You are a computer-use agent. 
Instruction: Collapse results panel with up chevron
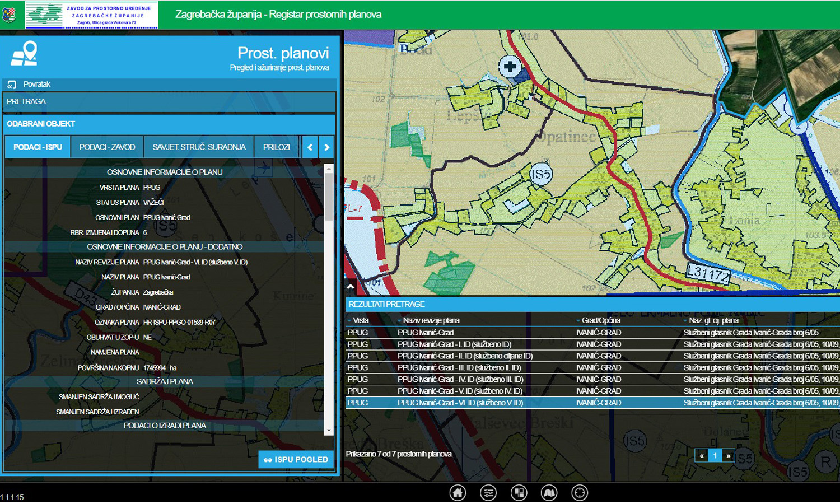coord(351,287)
